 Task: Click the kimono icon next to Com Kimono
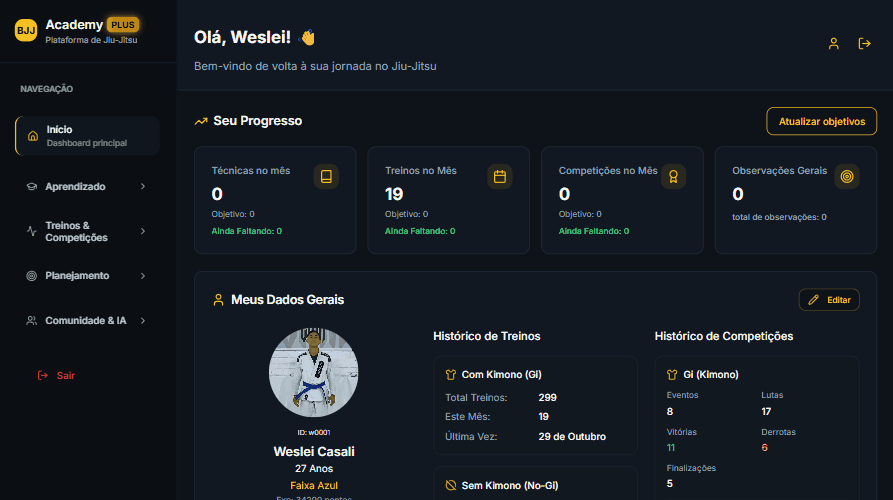pyautogui.click(x=450, y=375)
